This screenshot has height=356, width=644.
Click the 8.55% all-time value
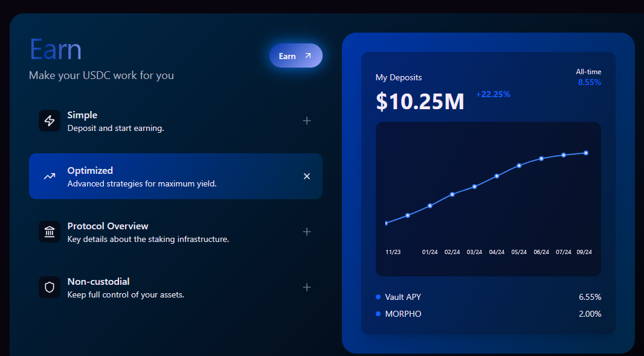590,83
